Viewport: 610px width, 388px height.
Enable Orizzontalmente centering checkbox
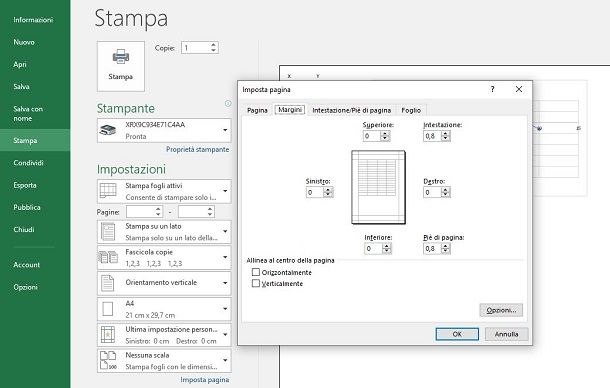[x=256, y=272]
